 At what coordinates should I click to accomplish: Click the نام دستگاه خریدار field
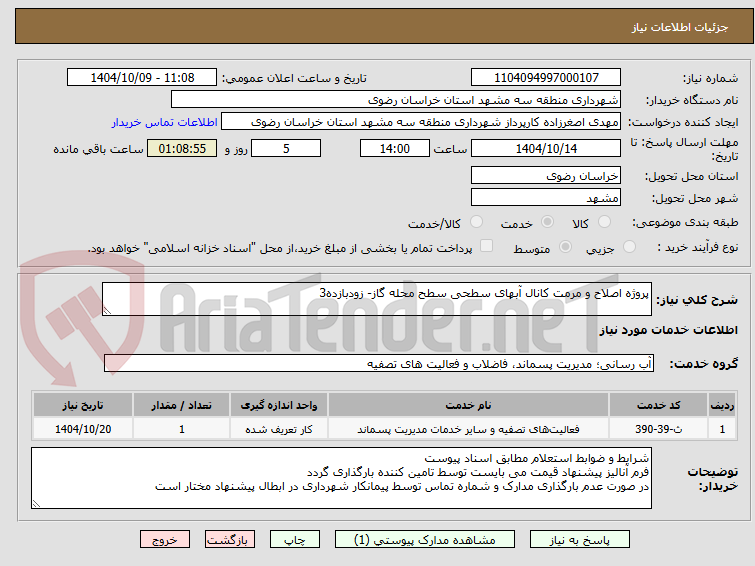click(396, 100)
